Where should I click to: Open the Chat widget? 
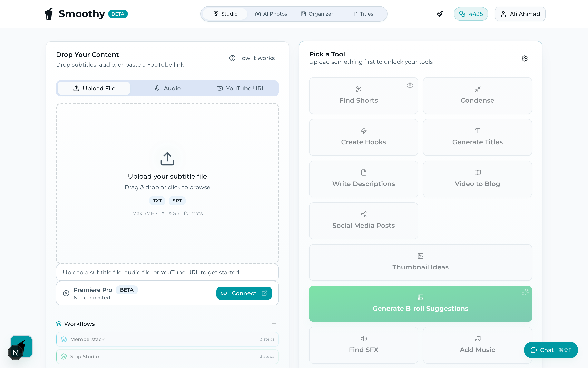coord(551,350)
